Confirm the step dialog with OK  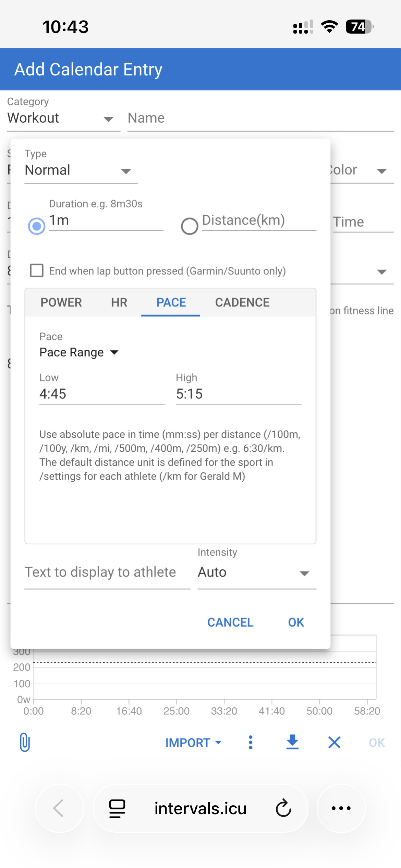coord(296,622)
